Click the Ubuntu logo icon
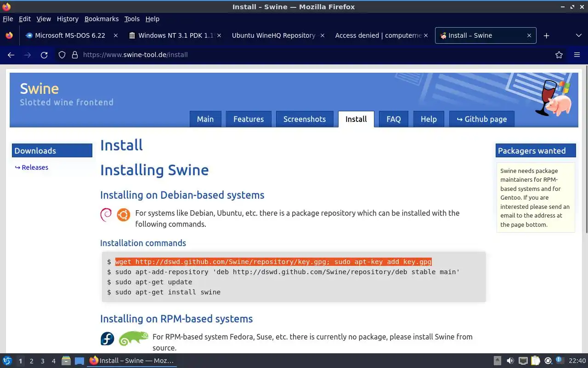 coord(123,214)
